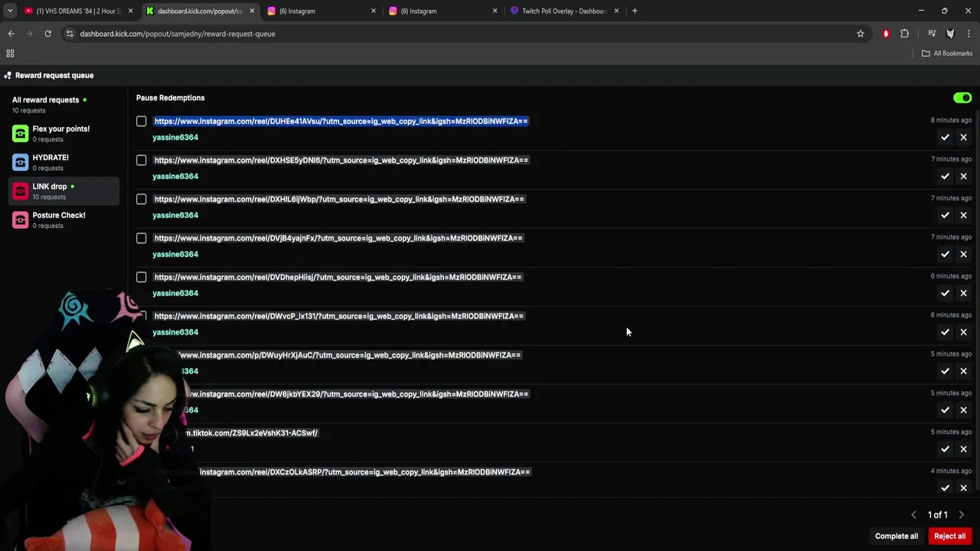
Task: Click the Reward request queue heading
Action: click(54, 75)
